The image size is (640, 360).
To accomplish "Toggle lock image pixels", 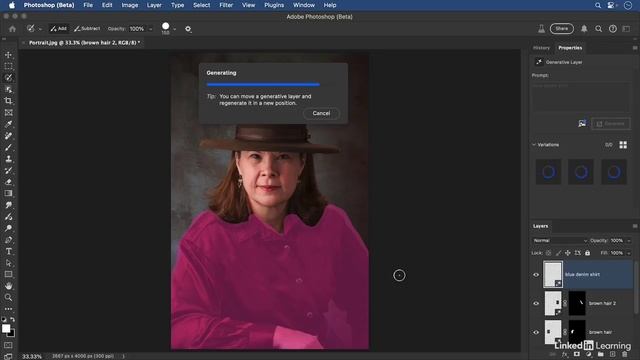I will click(x=558, y=253).
